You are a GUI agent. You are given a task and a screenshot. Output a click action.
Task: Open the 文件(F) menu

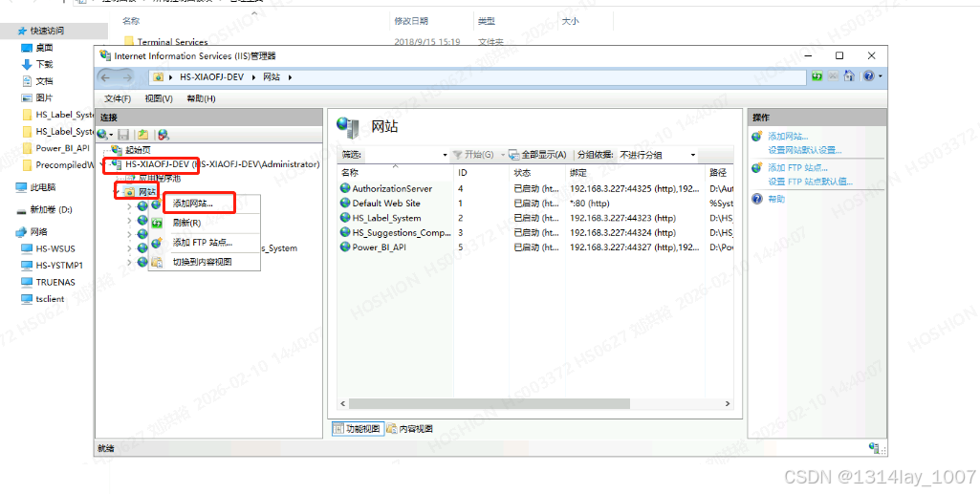click(118, 98)
